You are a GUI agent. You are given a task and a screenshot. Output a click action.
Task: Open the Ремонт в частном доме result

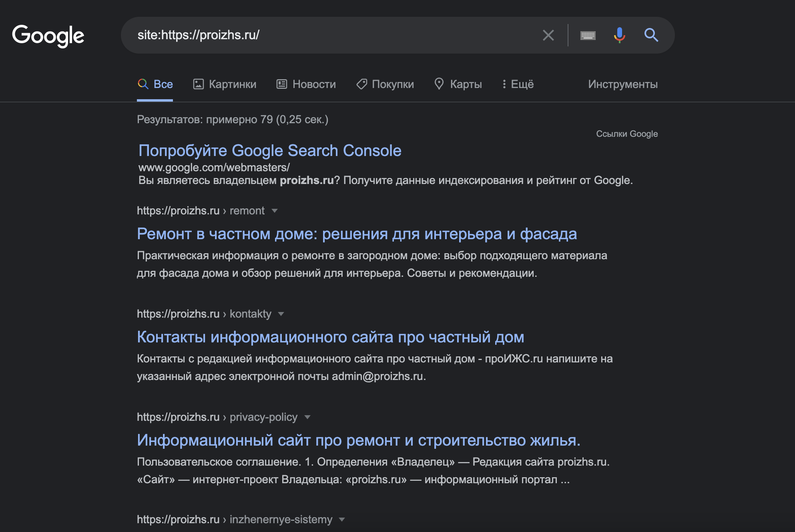(x=357, y=234)
